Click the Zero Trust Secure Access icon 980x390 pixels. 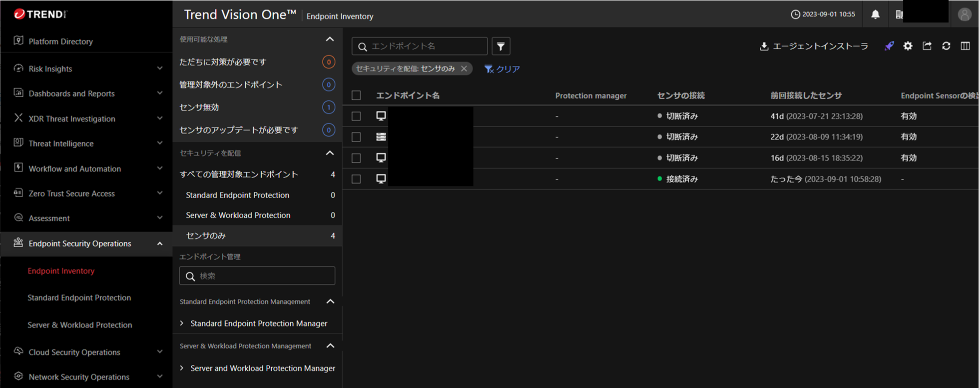click(18, 192)
